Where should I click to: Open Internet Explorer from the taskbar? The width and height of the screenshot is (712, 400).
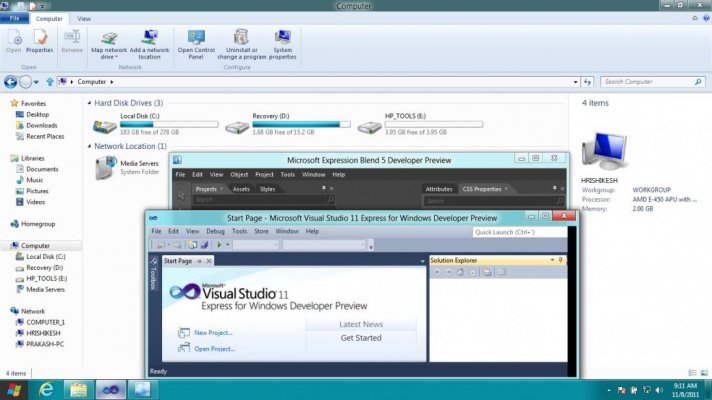[46, 390]
